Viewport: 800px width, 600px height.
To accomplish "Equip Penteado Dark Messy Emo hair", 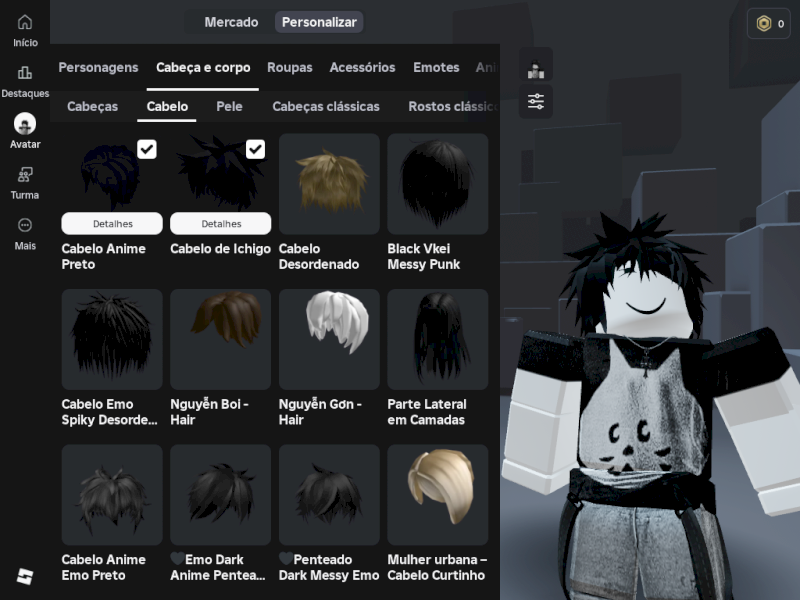I will pos(329,495).
